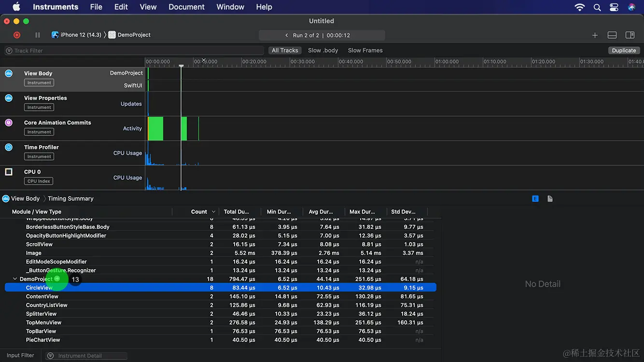Click the Timing Summary breadcrumb

point(70,198)
